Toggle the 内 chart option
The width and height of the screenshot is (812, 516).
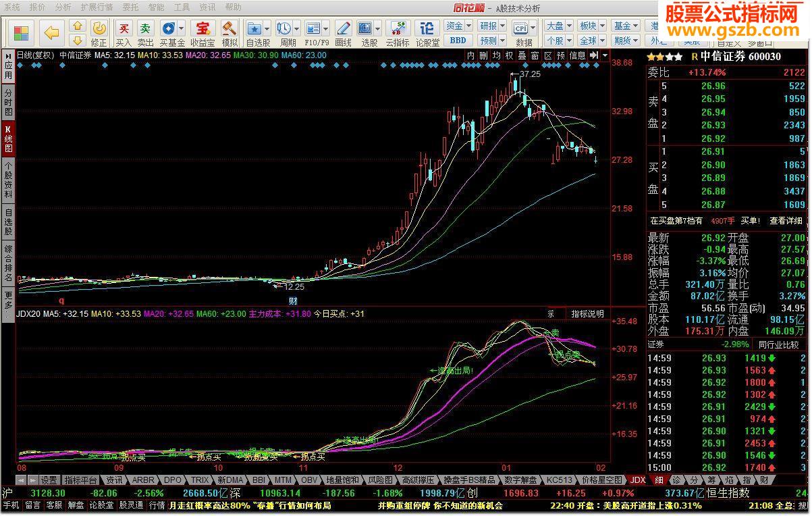point(471,55)
